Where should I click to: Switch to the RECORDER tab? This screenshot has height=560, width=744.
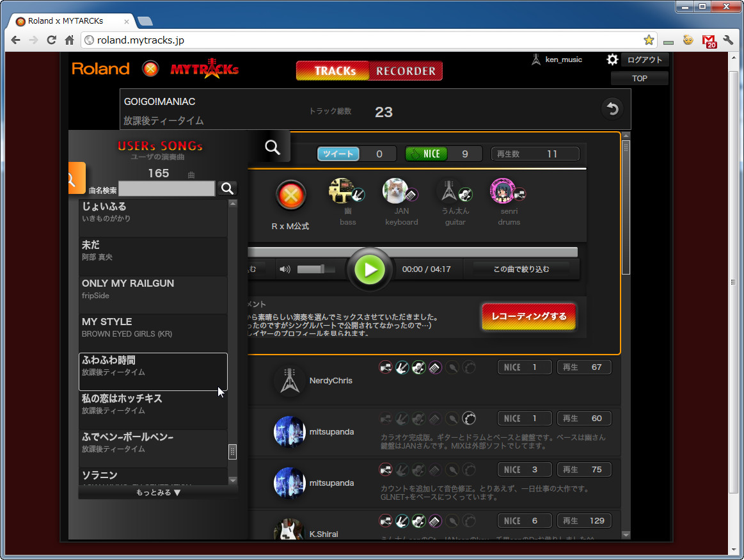406,70
